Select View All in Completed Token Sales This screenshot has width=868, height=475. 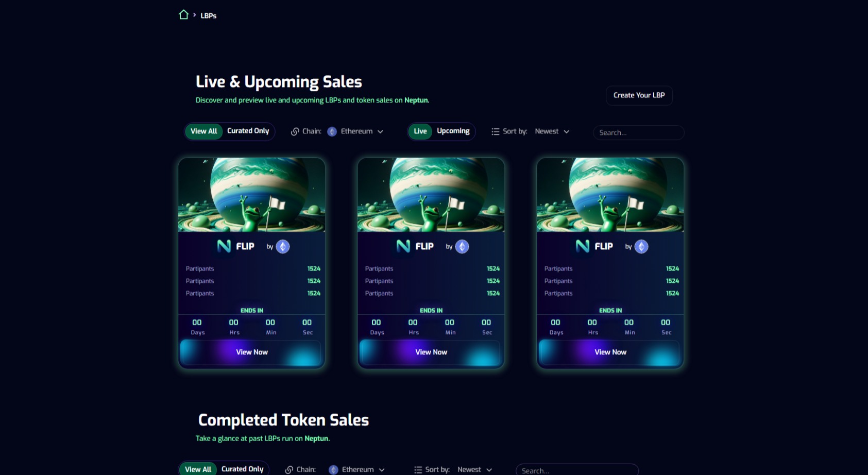tap(198, 469)
